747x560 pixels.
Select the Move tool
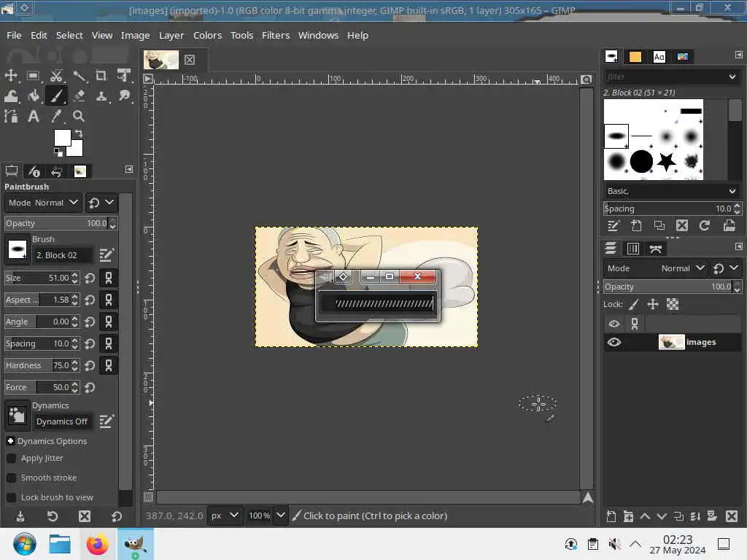11,76
